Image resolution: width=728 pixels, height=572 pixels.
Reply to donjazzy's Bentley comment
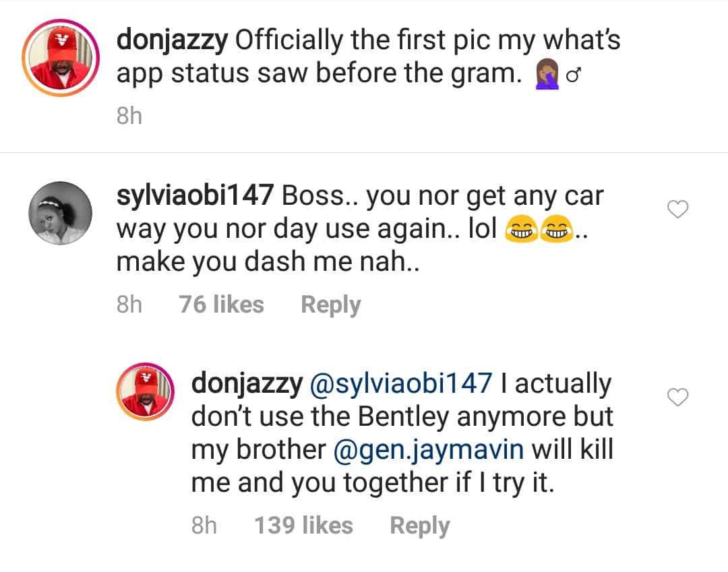[419, 526]
